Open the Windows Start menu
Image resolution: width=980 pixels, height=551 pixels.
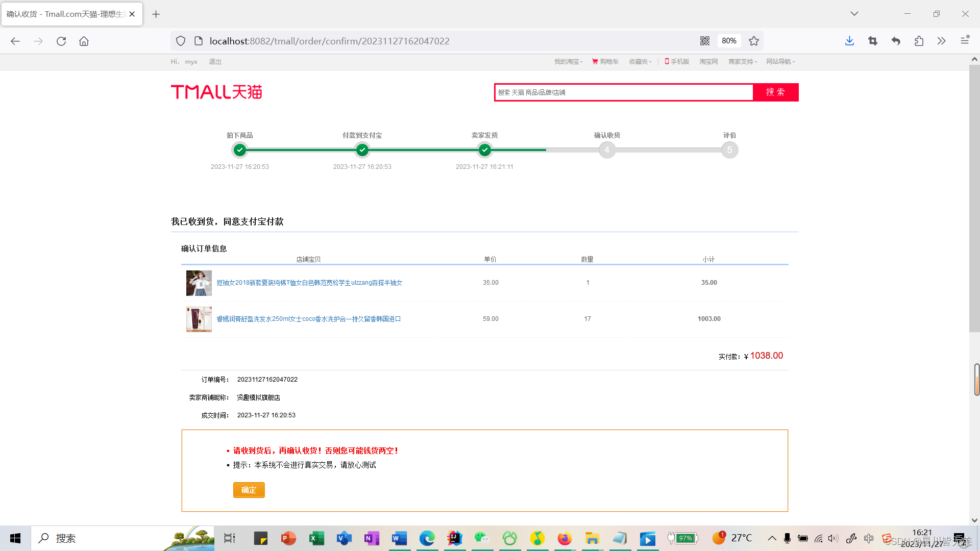click(x=15, y=538)
